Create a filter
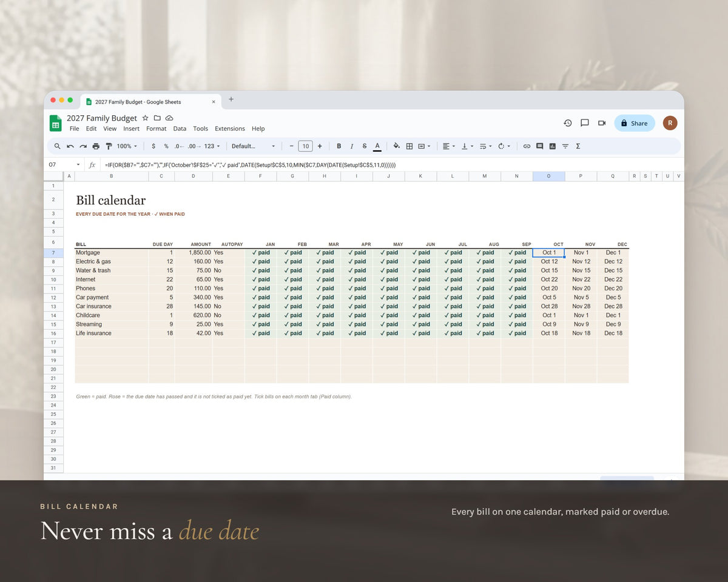 tap(565, 146)
